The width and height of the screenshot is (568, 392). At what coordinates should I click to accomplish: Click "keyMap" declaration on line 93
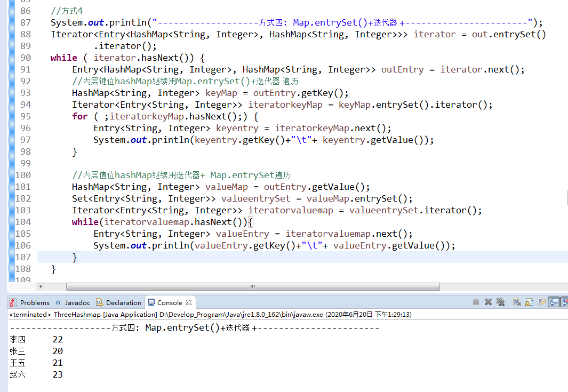pos(221,93)
